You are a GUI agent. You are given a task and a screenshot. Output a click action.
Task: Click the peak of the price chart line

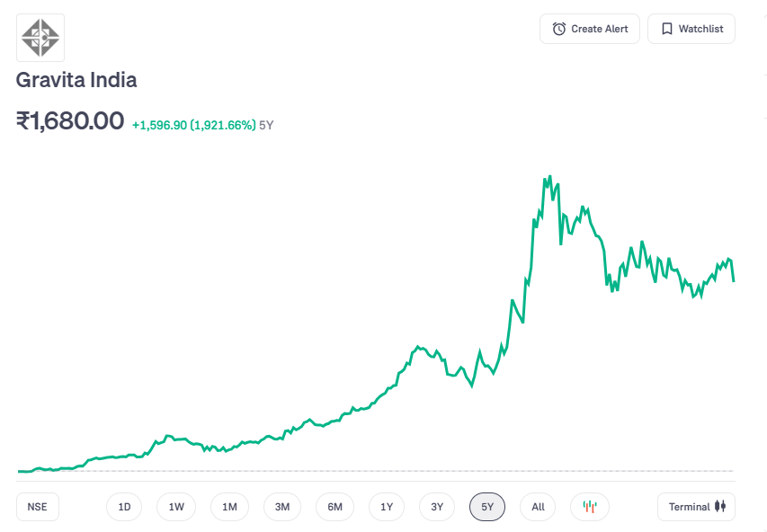pyautogui.click(x=549, y=177)
